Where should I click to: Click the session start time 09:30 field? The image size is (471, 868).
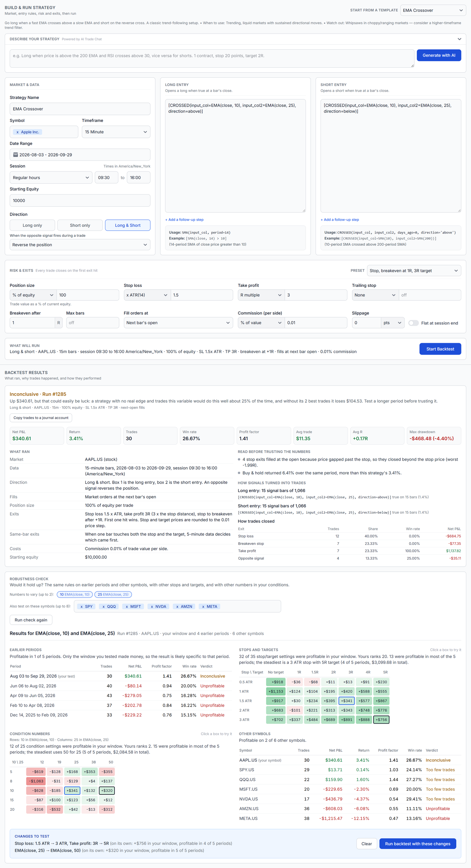click(106, 178)
